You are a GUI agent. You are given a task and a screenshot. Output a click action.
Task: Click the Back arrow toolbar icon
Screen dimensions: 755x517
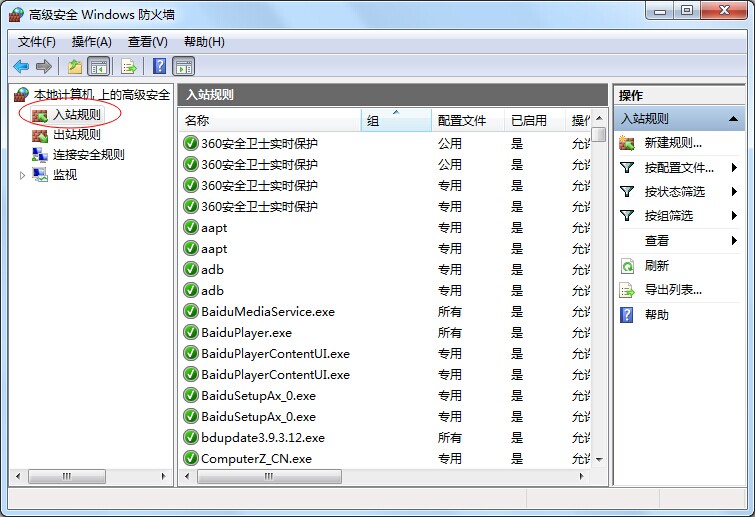pos(21,66)
